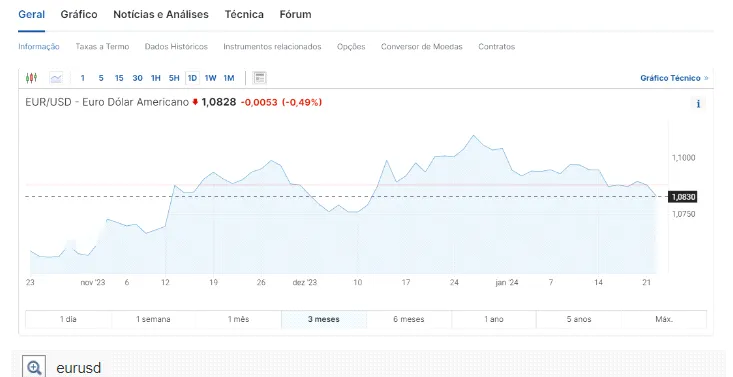Viewport: 733px width, 377px height.
Task: Click the -0,0053 change value
Action: pos(259,102)
